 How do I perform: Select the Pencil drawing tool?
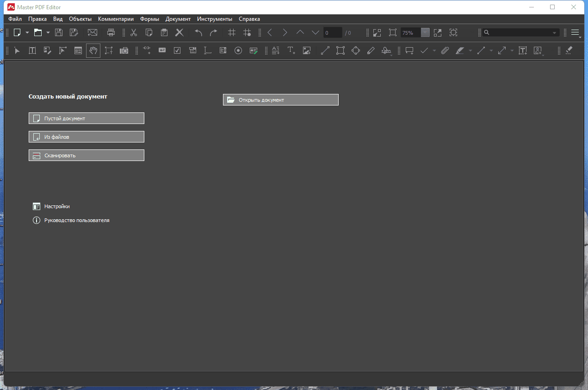pyautogui.click(x=371, y=50)
